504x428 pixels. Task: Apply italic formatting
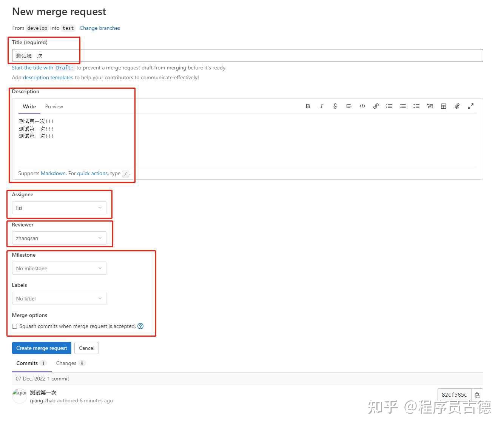(321, 106)
